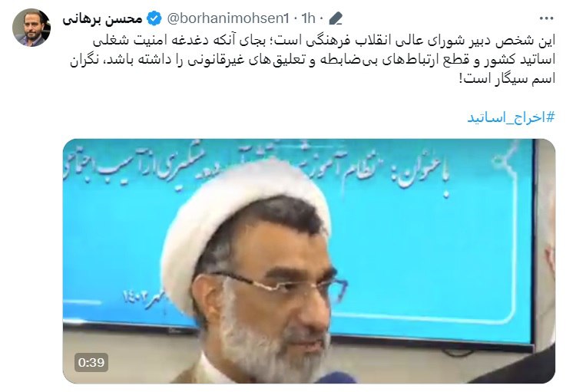Open the three-dot more options menu
Image resolution: width=566 pixels, height=392 pixels.
(546, 18)
